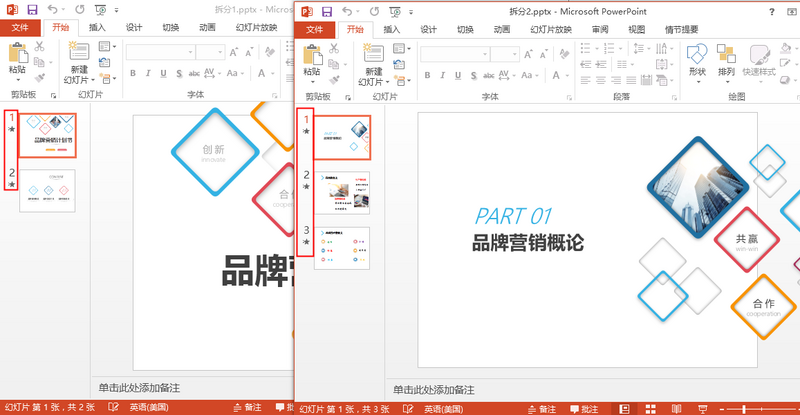Image resolution: width=800 pixels, height=415 pixels.
Task: Click the Paste clipboard icon in 拆分1 window
Action: [x=17, y=54]
